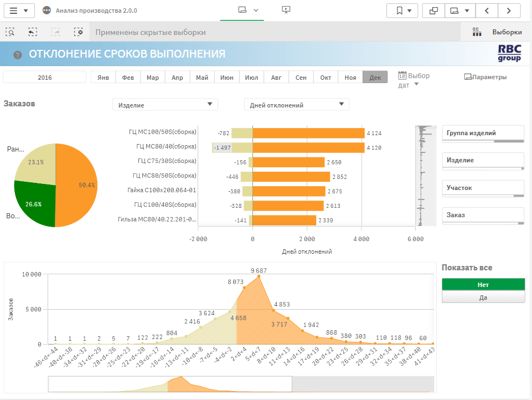
Task: Toggle the Дек month filter
Action: [375, 78]
